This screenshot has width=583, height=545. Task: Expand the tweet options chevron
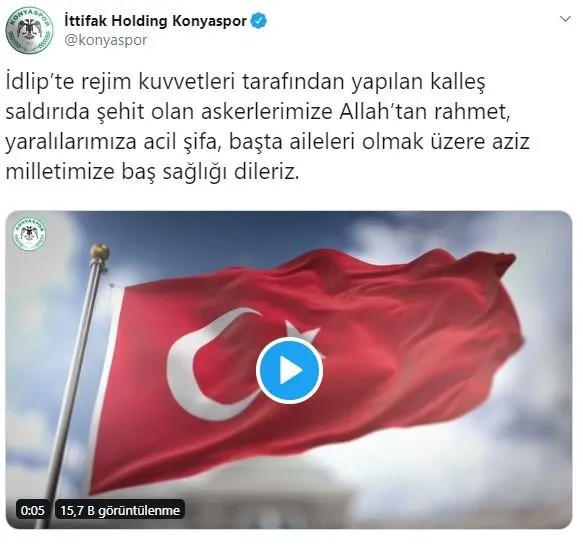coord(565,19)
